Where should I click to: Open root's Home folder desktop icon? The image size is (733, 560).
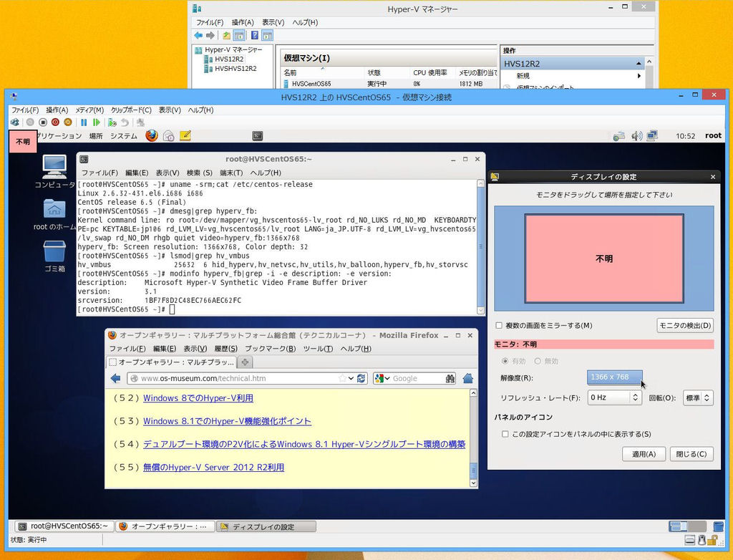click(54, 214)
